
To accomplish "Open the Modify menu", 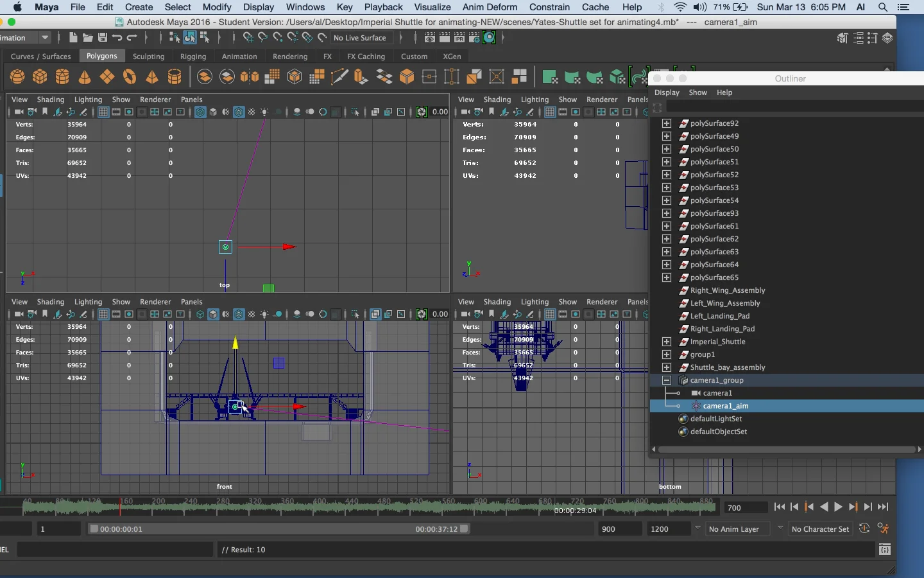I will pyautogui.click(x=217, y=7).
